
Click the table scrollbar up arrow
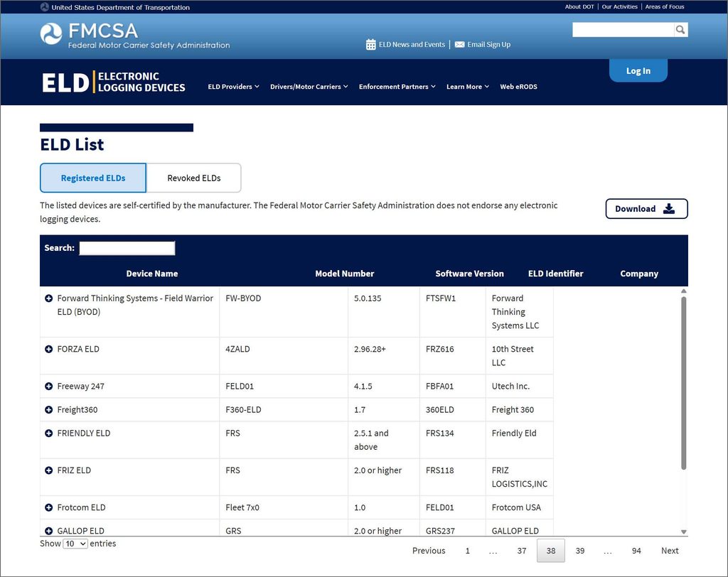[683, 291]
